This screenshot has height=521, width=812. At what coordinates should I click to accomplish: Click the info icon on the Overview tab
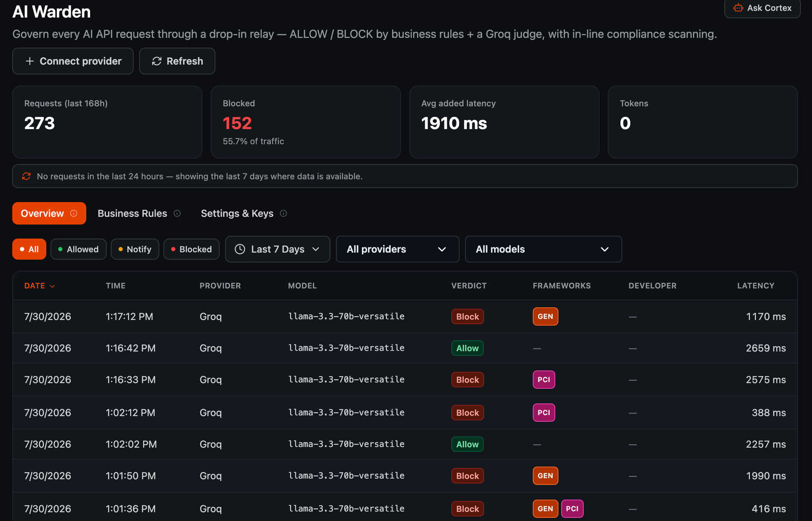point(74,213)
